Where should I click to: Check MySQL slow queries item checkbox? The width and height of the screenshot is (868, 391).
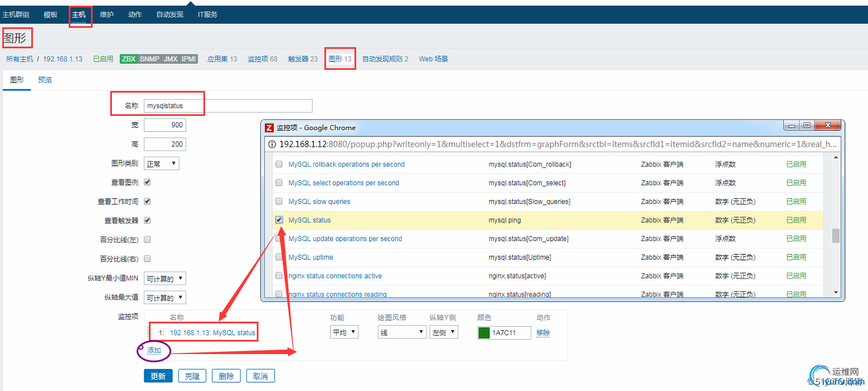279,201
